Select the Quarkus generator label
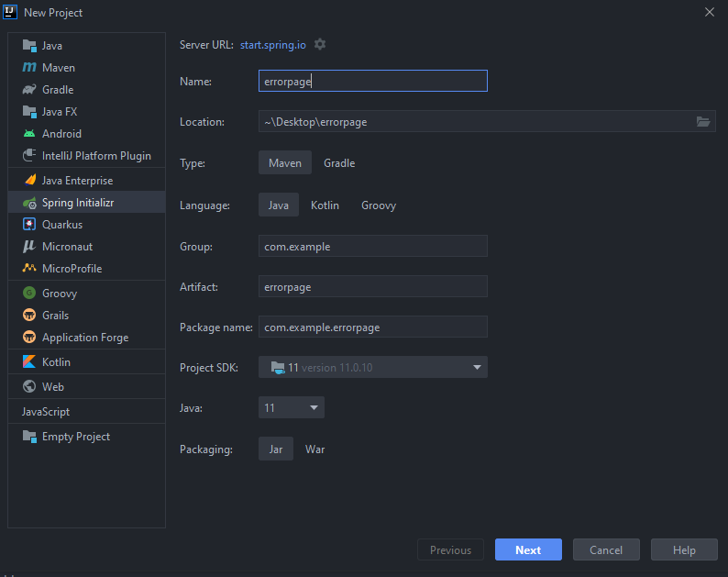This screenshot has height=577, width=728. tap(62, 225)
